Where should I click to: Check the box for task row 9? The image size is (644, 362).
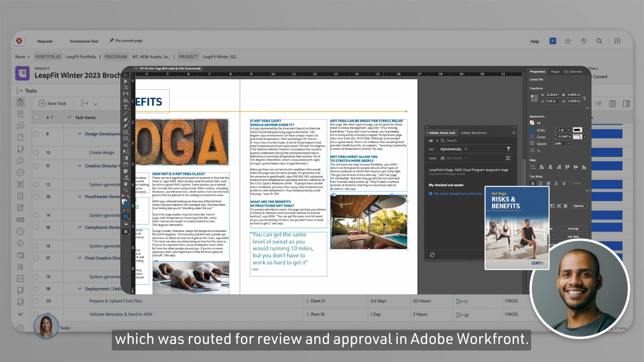[x=36, y=134]
